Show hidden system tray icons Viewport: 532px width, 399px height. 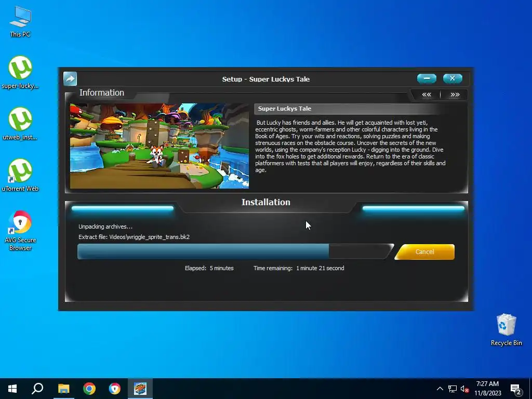click(x=440, y=389)
